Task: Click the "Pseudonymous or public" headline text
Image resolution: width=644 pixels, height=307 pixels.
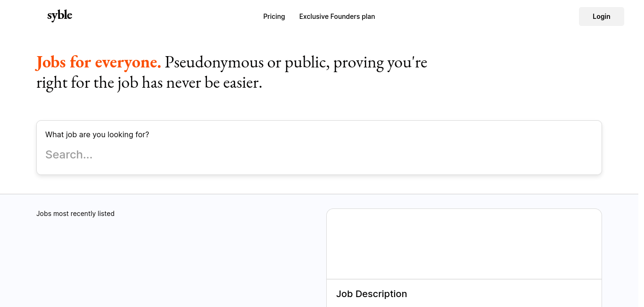Action: [247, 62]
